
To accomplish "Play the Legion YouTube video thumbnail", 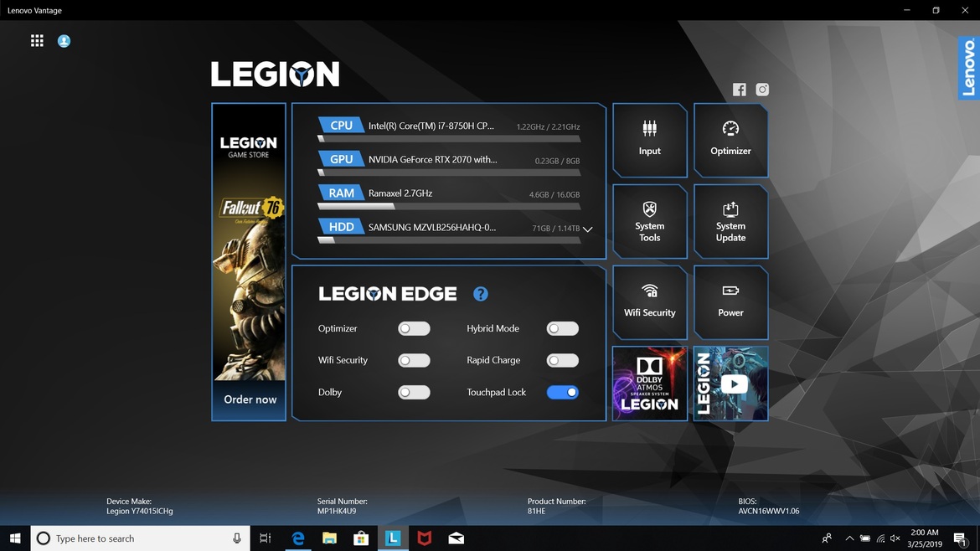I will (x=730, y=384).
